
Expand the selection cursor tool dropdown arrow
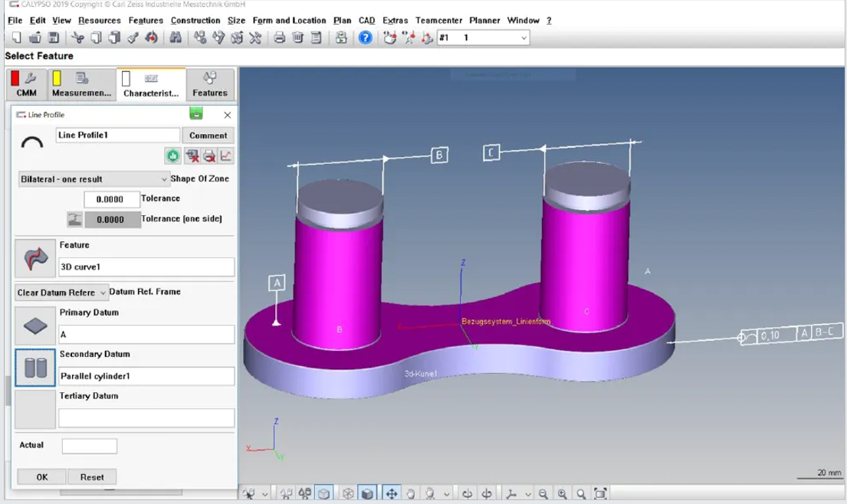pos(264,494)
